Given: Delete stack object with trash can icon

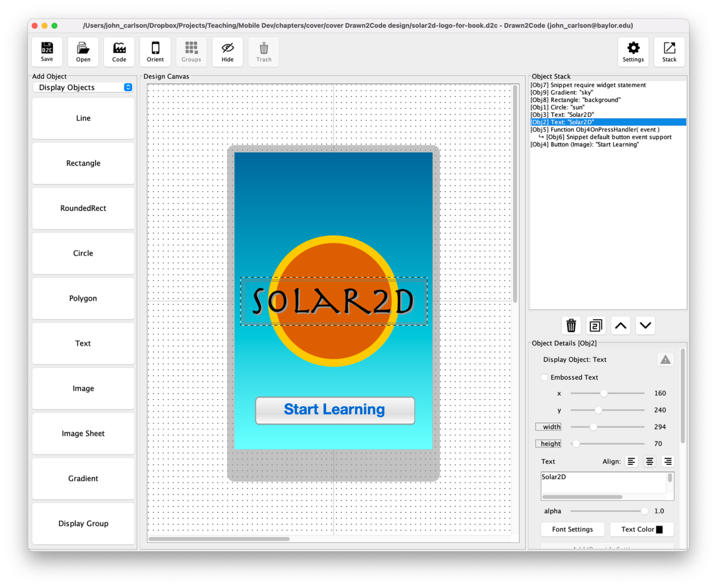Looking at the screenshot, I should pyautogui.click(x=571, y=325).
